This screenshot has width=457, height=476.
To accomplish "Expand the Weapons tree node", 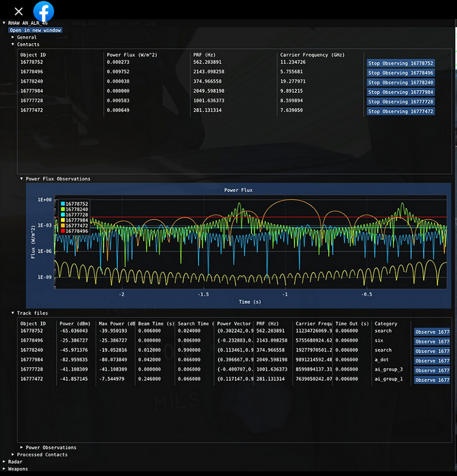I will tap(4, 469).
